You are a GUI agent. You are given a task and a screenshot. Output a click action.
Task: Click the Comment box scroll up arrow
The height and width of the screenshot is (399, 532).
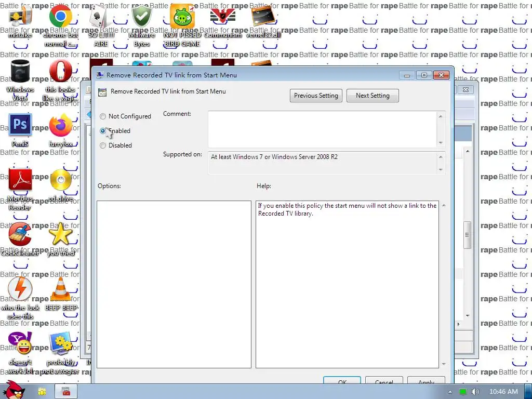(441, 116)
